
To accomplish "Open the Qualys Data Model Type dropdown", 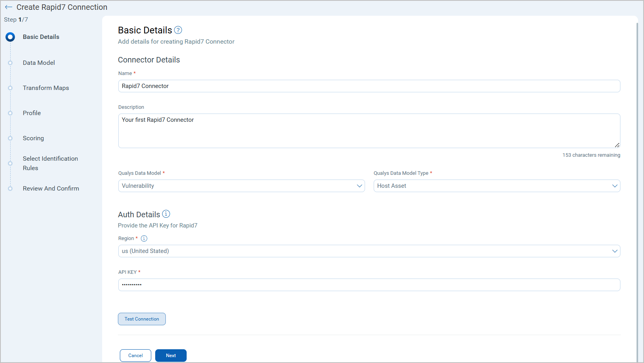I will click(x=497, y=186).
